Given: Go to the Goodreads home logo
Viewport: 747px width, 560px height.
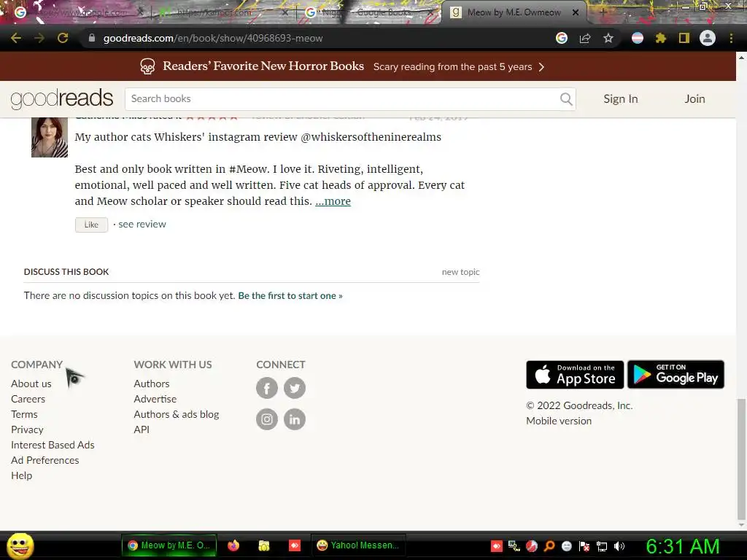Looking at the screenshot, I should pyautogui.click(x=61, y=98).
